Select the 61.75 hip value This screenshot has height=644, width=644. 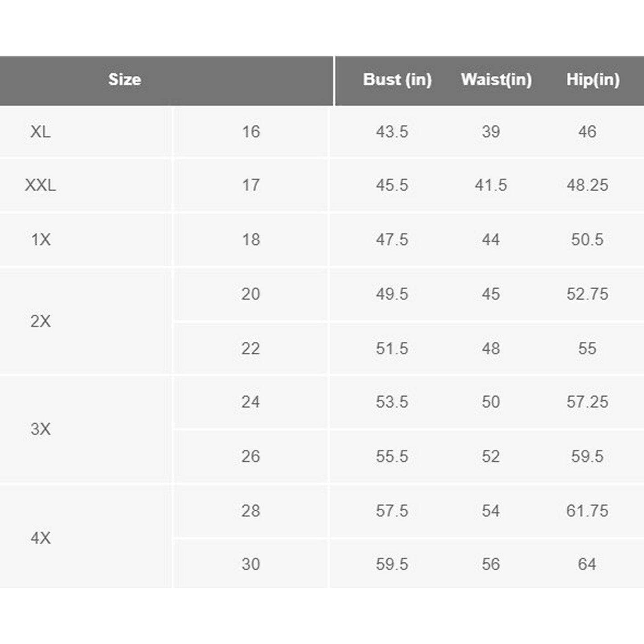pyautogui.click(x=587, y=511)
